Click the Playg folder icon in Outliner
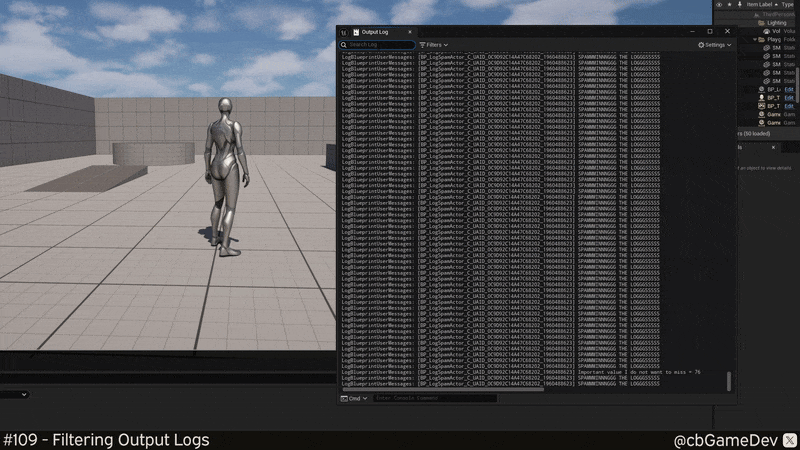The image size is (800, 450). [x=761, y=39]
